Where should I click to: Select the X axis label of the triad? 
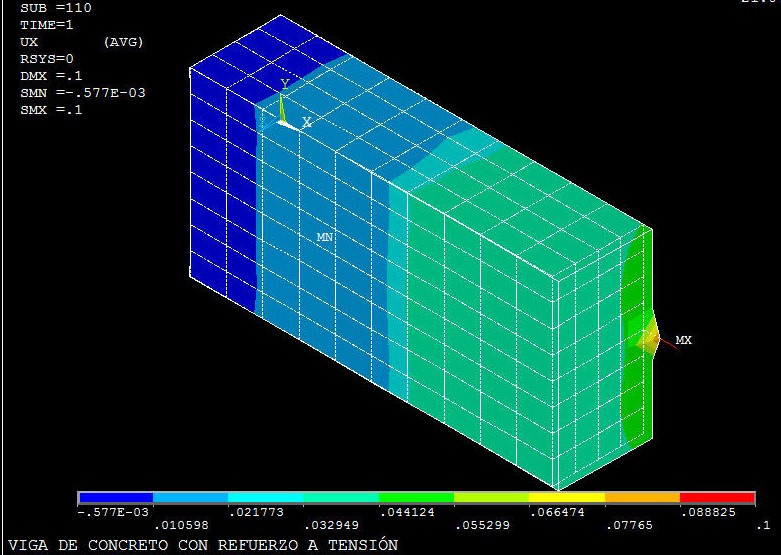306,122
